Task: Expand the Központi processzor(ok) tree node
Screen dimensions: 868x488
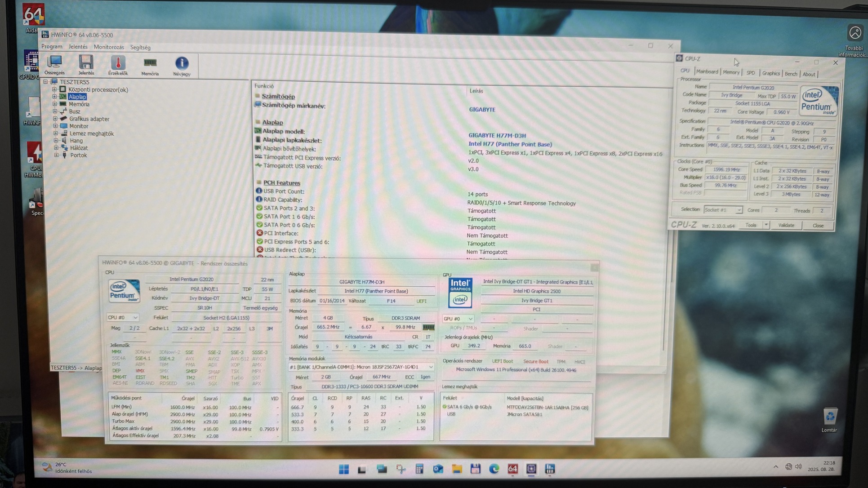Action: (x=54, y=89)
